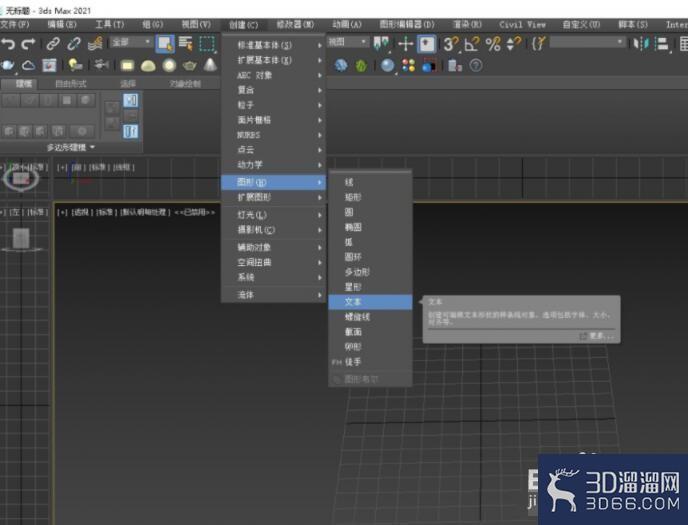The width and height of the screenshot is (688, 525).
Task: Expand the 摄影机(C) submenu
Action: pyautogui.click(x=273, y=230)
